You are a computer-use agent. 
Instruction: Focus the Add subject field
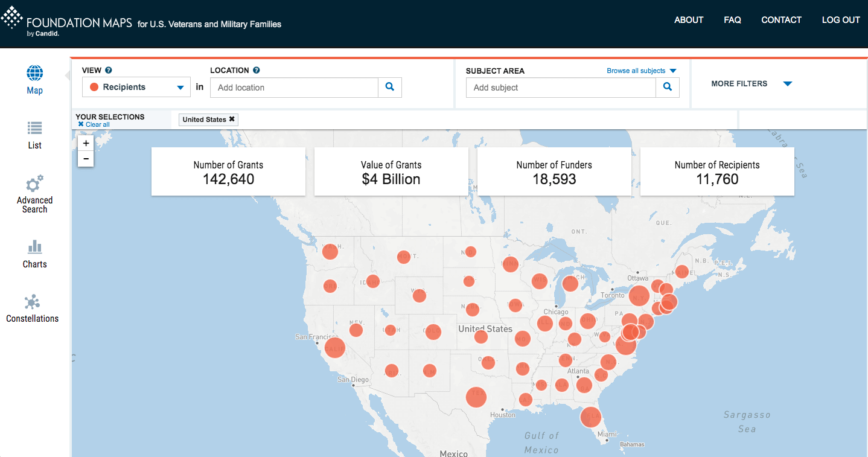pyautogui.click(x=561, y=88)
